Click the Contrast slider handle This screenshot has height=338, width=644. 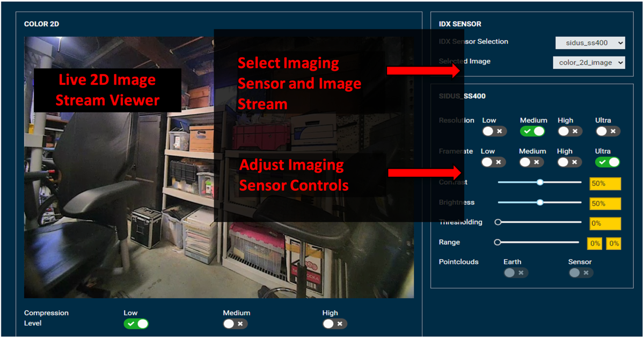click(540, 183)
